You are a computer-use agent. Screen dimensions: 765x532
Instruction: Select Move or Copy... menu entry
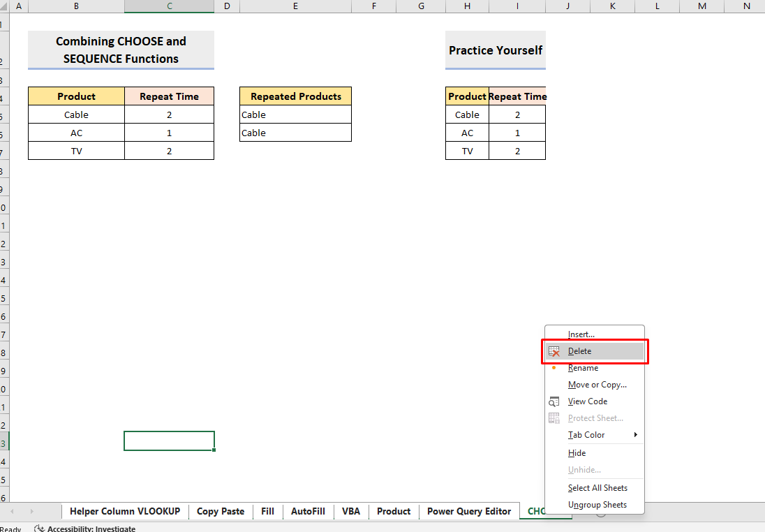click(597, 385)
